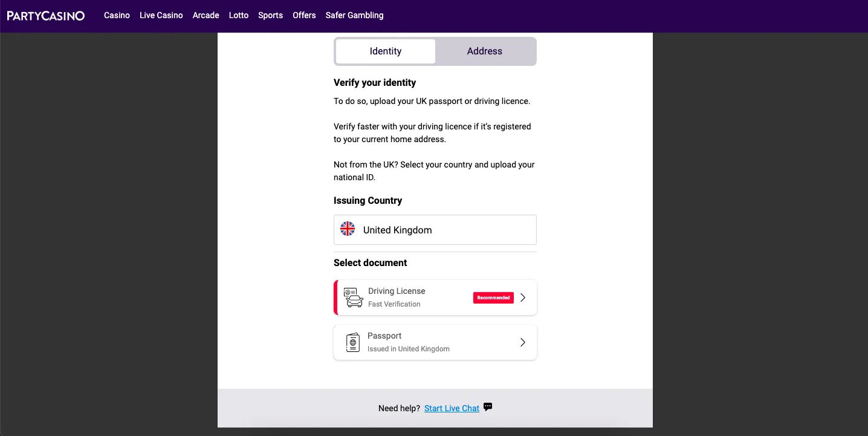
Task: Open the Safer Gambling page
Action: pyautogui.click(x=354, y=15)
